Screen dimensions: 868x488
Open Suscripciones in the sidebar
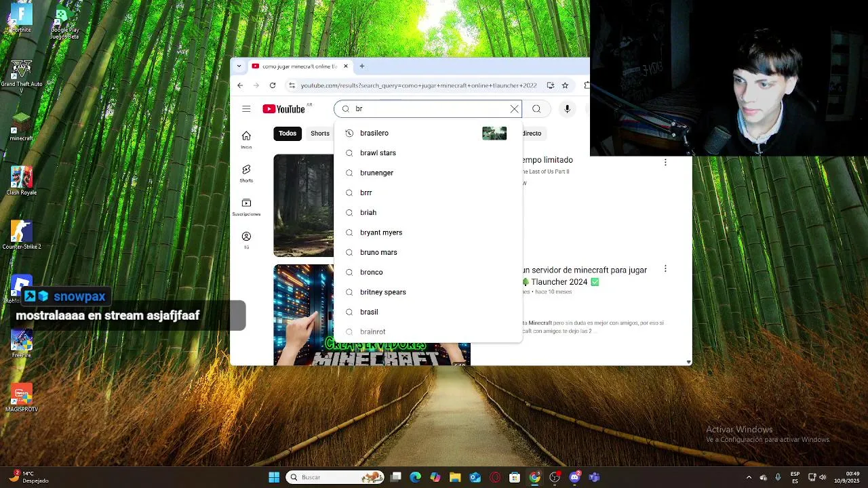pyautogui.click(x=246, y=207)
